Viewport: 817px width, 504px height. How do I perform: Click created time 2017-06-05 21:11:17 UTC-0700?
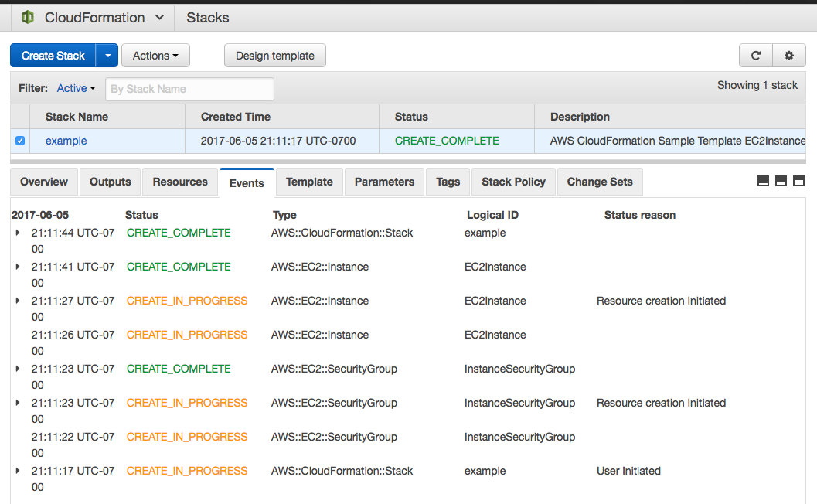278,141
